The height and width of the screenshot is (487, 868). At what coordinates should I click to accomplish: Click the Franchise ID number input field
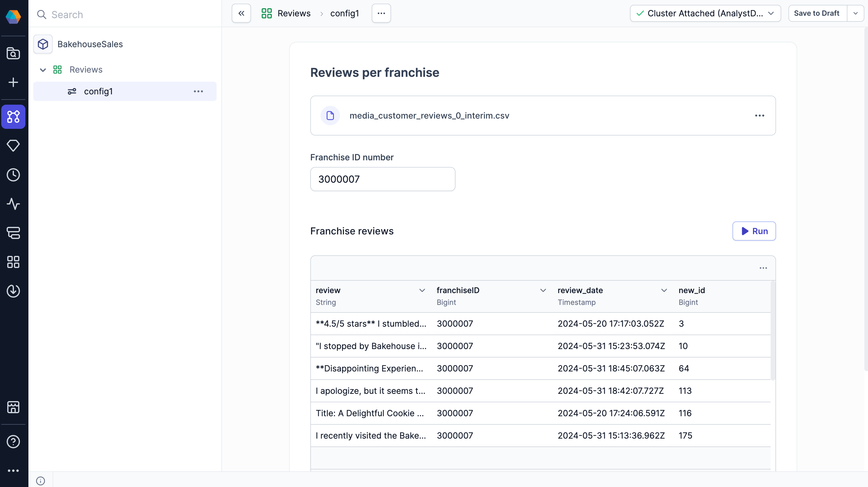383,179
